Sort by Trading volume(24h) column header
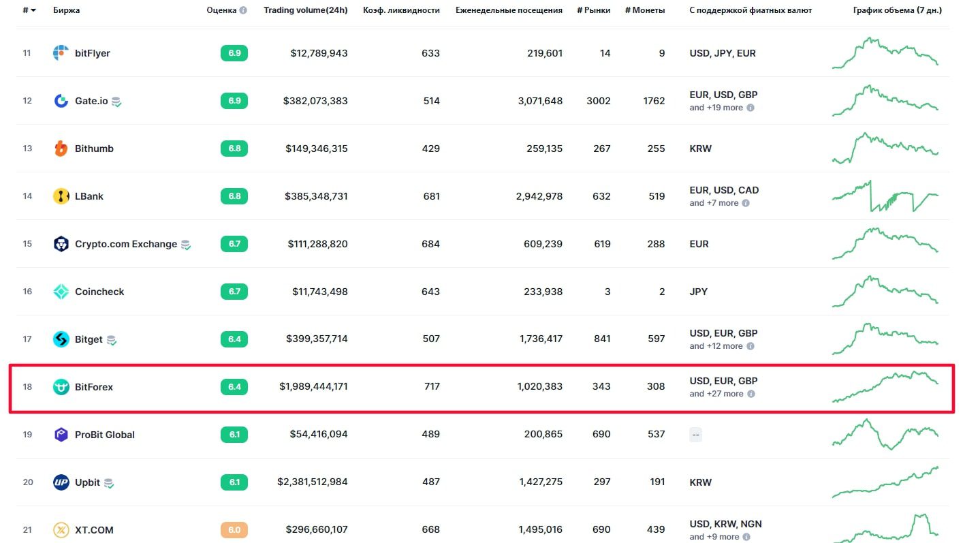980x543 pixels. pos(305,10)
